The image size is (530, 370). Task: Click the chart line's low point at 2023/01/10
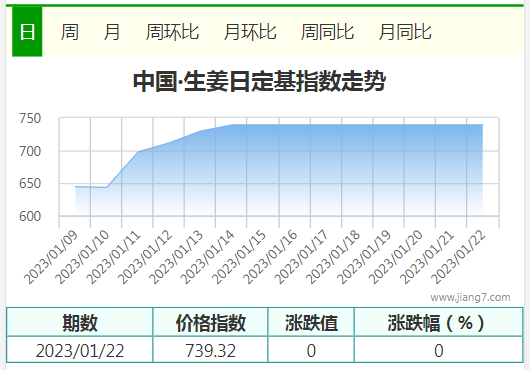(x=106, y=187)
